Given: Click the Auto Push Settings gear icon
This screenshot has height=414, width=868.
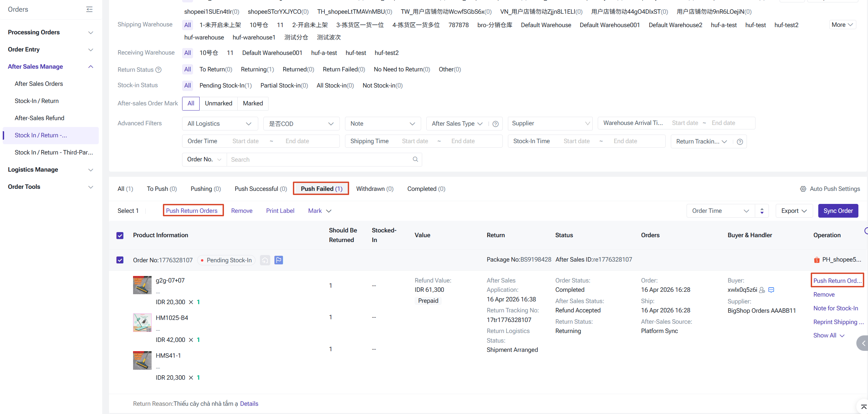Looking at the screenshot, I should [x=803, y=189].
